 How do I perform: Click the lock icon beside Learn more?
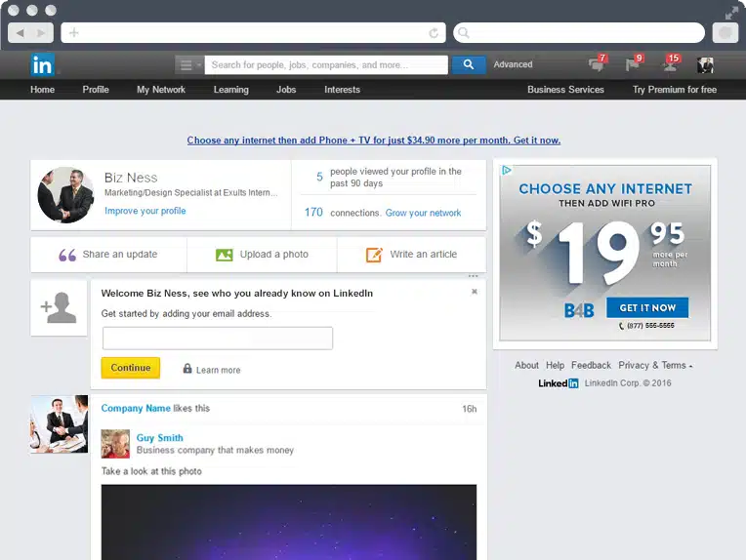coord(187,369)
